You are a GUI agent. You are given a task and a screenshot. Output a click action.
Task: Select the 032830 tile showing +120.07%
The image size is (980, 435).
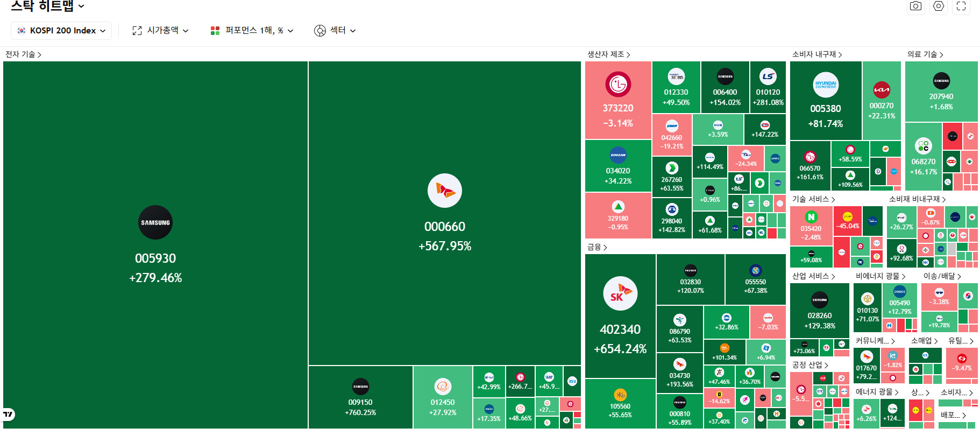(691, 279)
